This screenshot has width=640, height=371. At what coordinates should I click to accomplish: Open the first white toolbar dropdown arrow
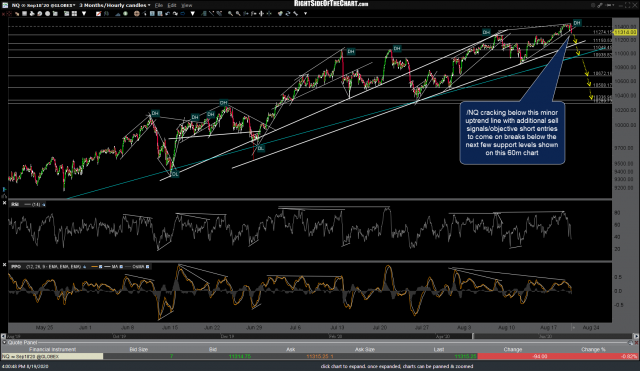(x=84, y=14)
